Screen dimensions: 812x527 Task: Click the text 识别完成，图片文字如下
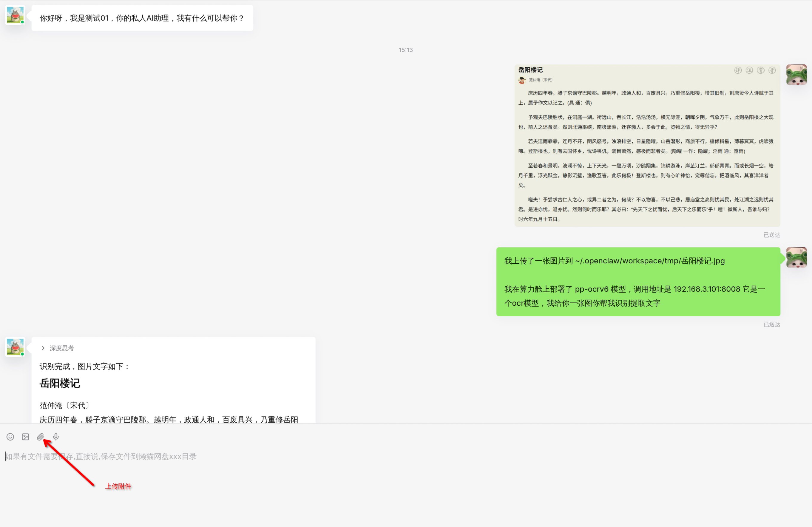(84, 366)
